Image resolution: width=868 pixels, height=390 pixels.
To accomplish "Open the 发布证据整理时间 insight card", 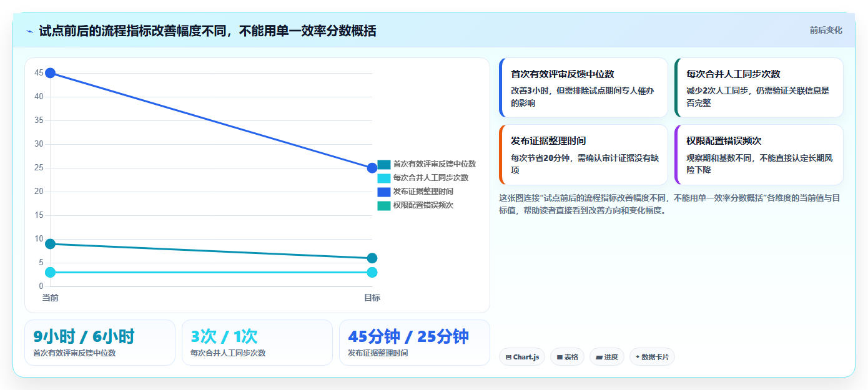I will click(583, 155).
